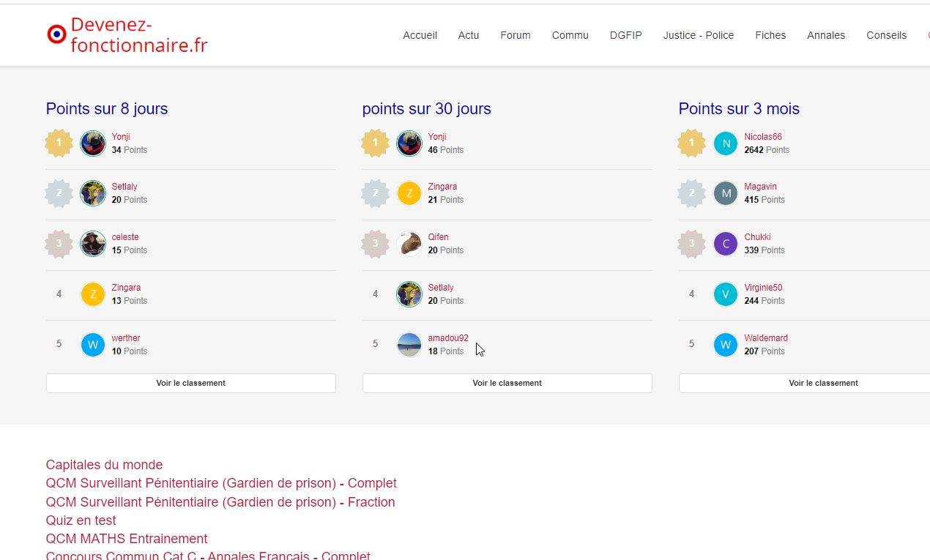Open werther's blue W avatar
This screenshot has height=560, width=930.
click(93, 345)
